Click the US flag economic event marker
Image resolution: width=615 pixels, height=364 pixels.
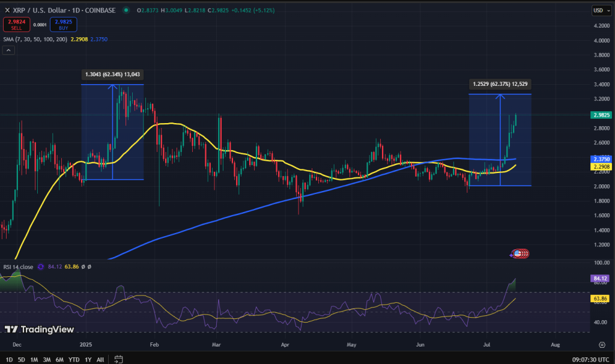(518, 254)
